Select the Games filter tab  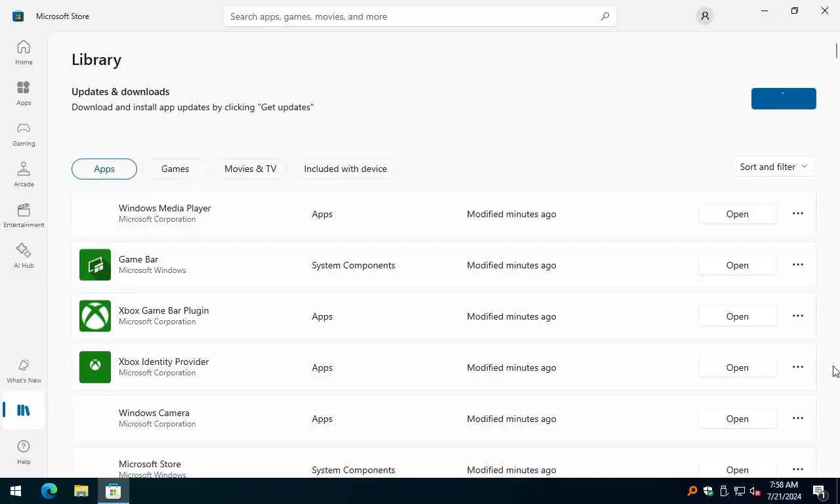coord(175,169)
